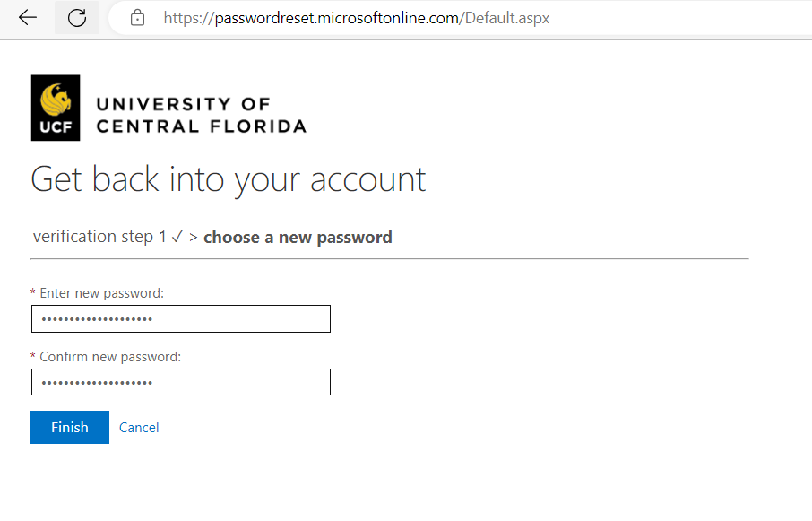812x521 pixels.
Task: Click the University of Central Florida wordmark
Action: click(202, 115)
